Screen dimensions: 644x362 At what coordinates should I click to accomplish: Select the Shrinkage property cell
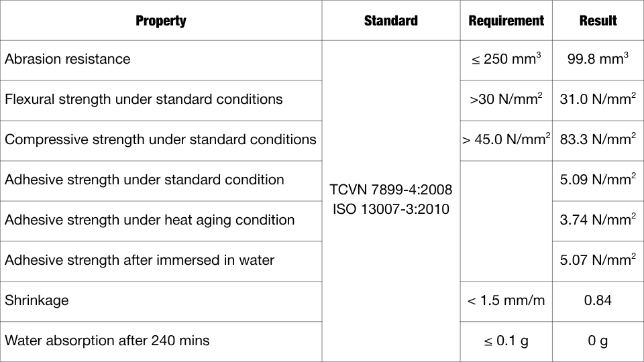point(37,300)
